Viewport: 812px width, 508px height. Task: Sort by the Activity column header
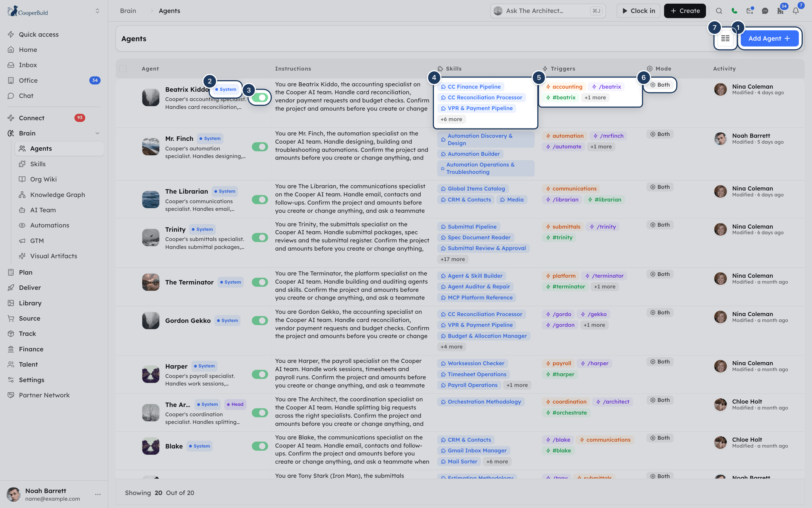tap(724, 69)
